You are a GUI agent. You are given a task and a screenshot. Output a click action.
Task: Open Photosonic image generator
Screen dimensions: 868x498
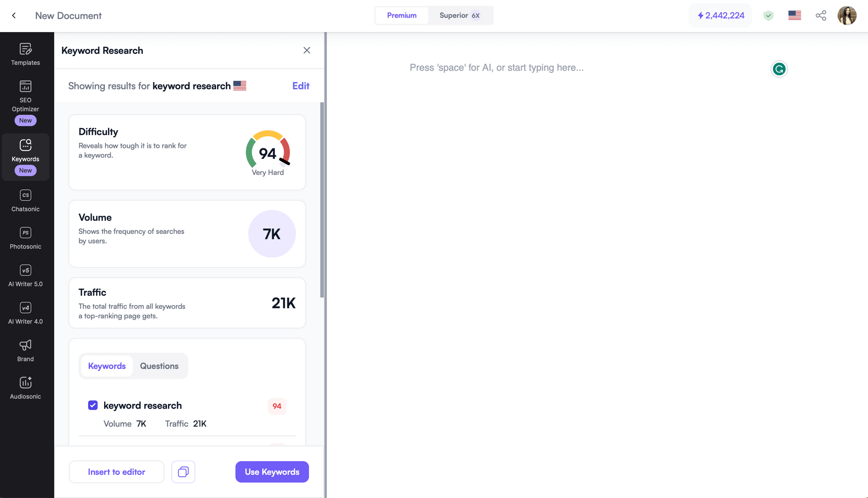click(26, 237)
